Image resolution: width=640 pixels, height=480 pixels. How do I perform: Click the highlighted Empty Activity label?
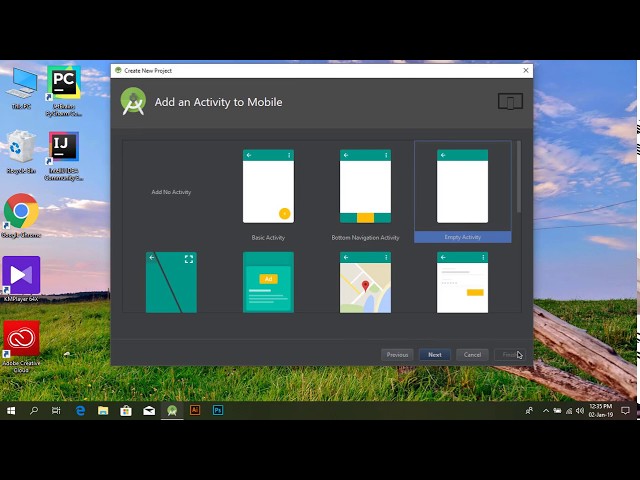463,237
